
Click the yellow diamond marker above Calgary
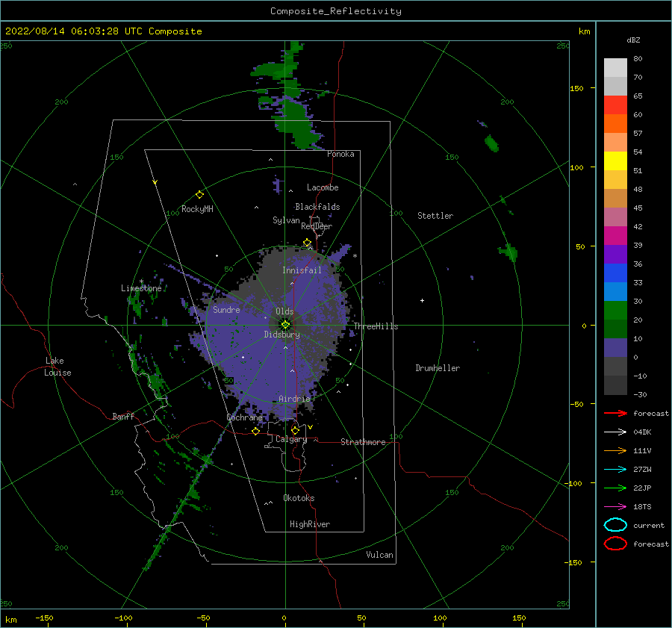295,430
